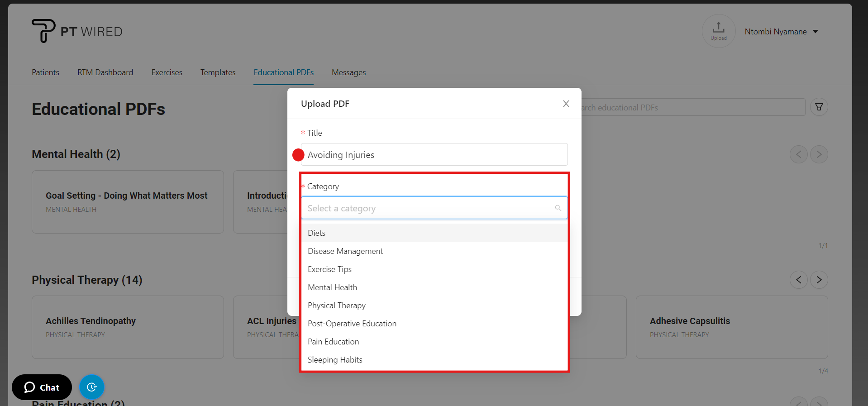Click the blue clock widget icon
The height and width of the screenshot is (406, 868).
coord(92,387)
